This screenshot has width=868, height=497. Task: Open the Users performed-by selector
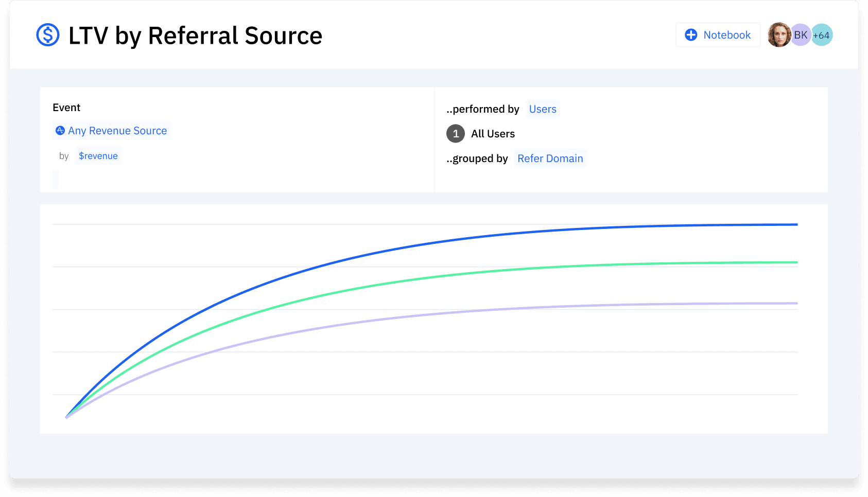[x=542, y=109]
